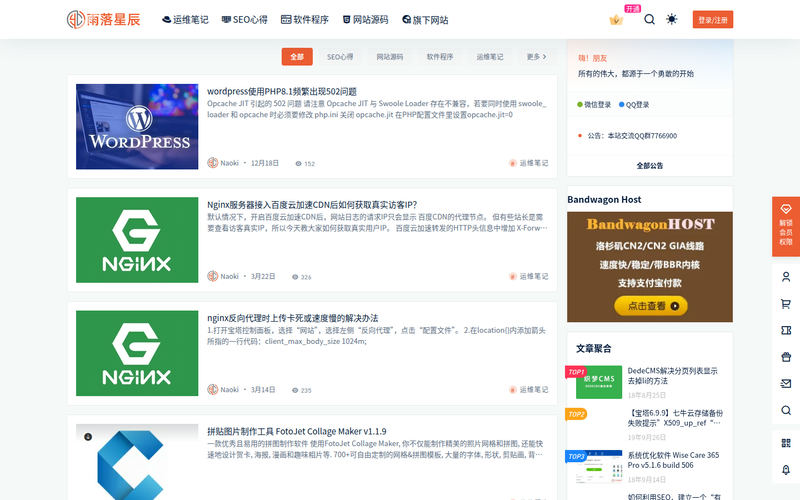Open TOP1 article DedeCMS解决分页列表显示
Screen dimensions: 800x500
(x=672, y=376)
